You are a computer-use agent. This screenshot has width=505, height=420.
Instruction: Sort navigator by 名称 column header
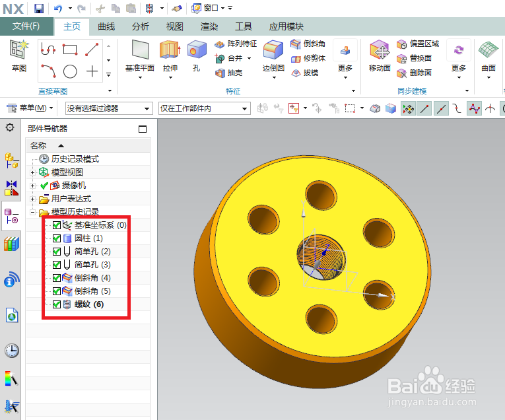88,145
